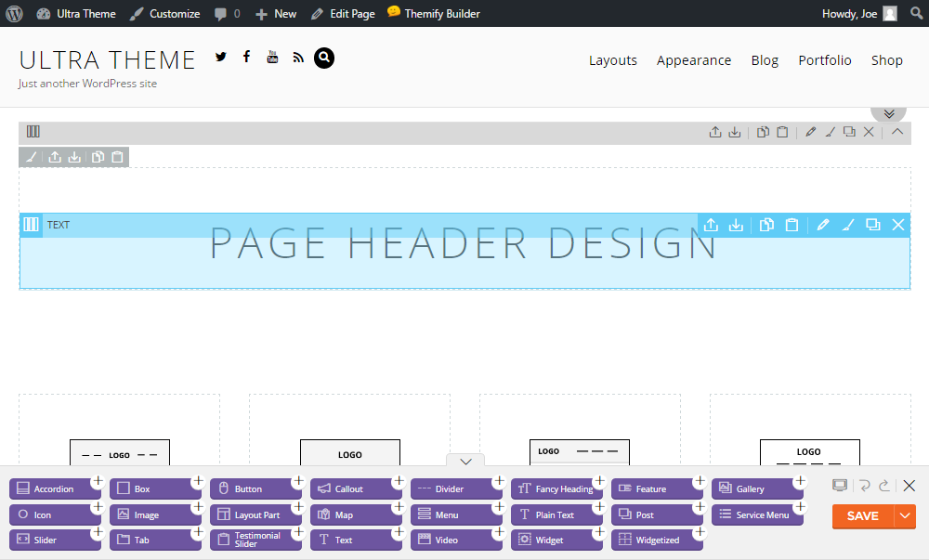Viewport: 929px width, 560px height.
Task: Open the Layouts navigation menu
Action: [x=612, y=60]
